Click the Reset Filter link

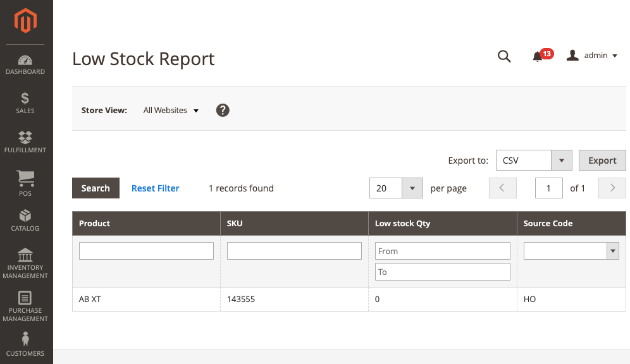(155, 188)
